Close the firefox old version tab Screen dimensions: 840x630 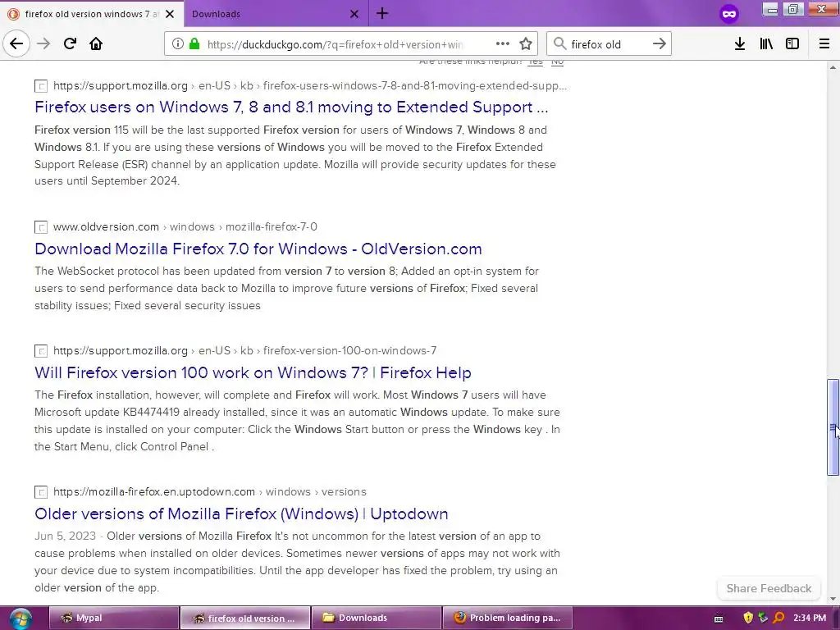tap(170, 14)
